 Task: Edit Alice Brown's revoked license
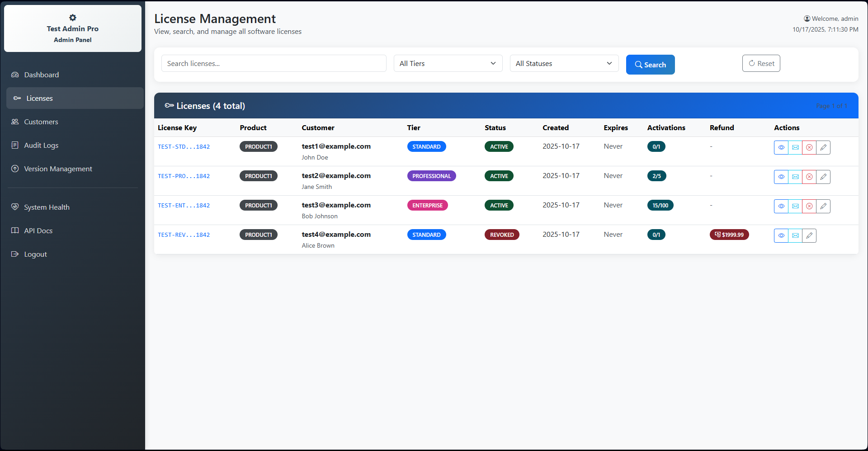pyautogui.click(x=809, y=235)
